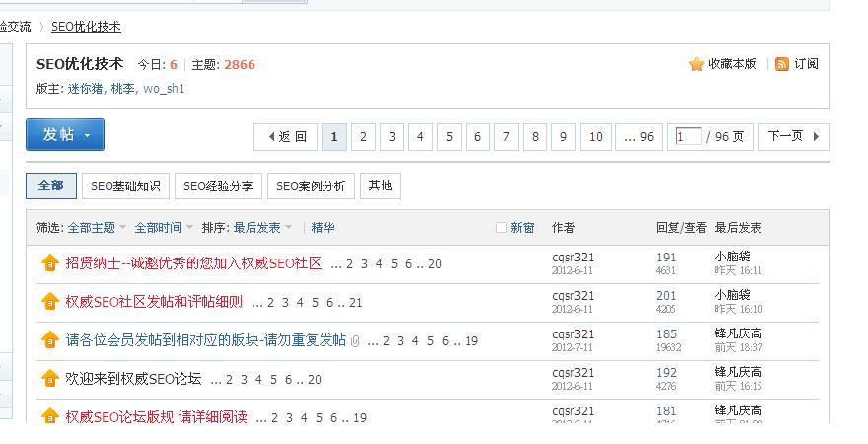Open thread 请各位会员发帖到相对应的版块-请勿重复发帖
Image resolution: width=868 pixels, height=444 pixels.
coord(206,340)
